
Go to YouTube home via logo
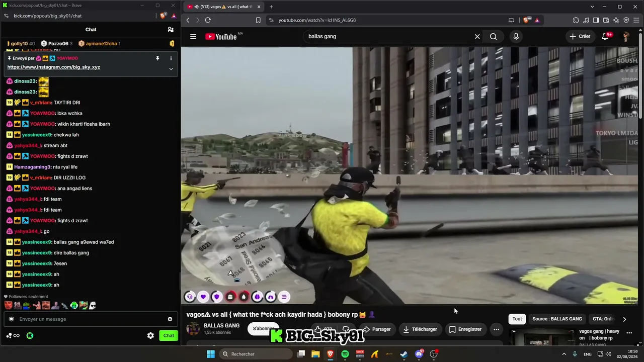point(221,36)
